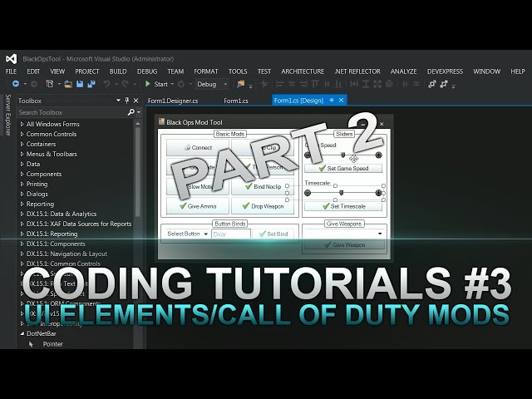The height and width of the screenshot is (399, 532).
Task: Click the Align Bottoms icon
Action: (338, 84)
